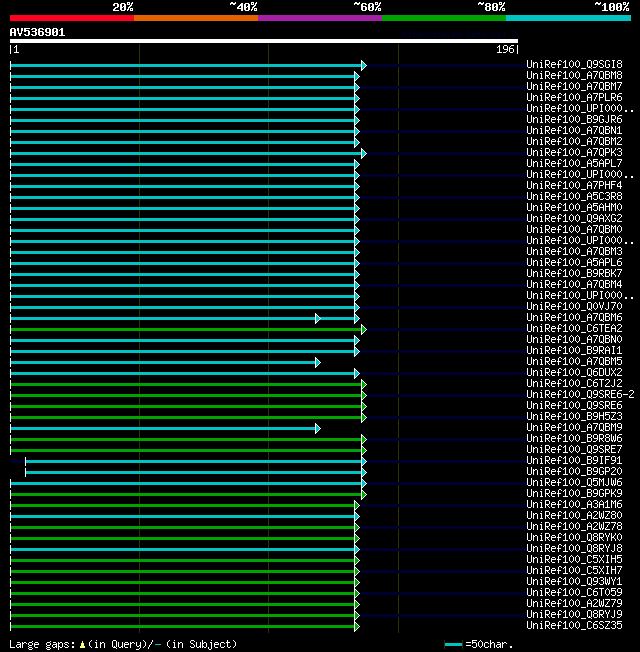This screenshot has height=652, width=640.
Task: Click the green ~80% identity legend segment
Action: coord(444,18)
